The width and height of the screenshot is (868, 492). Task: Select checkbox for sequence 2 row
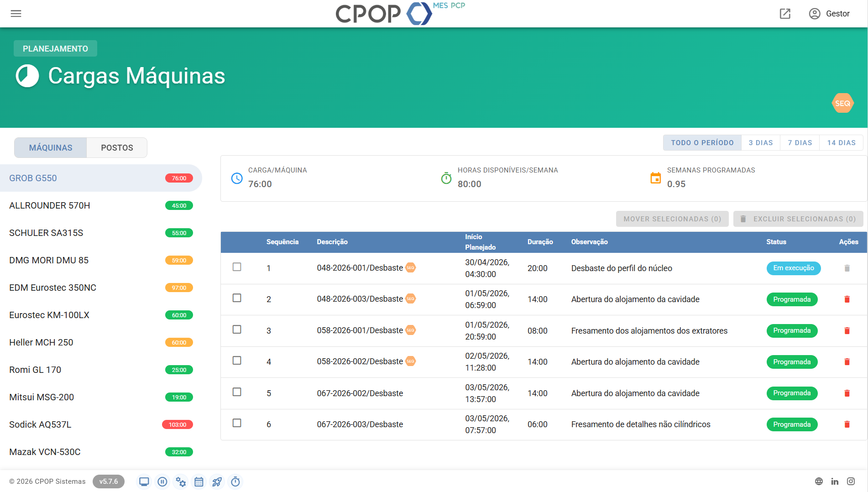click(237, 298)
